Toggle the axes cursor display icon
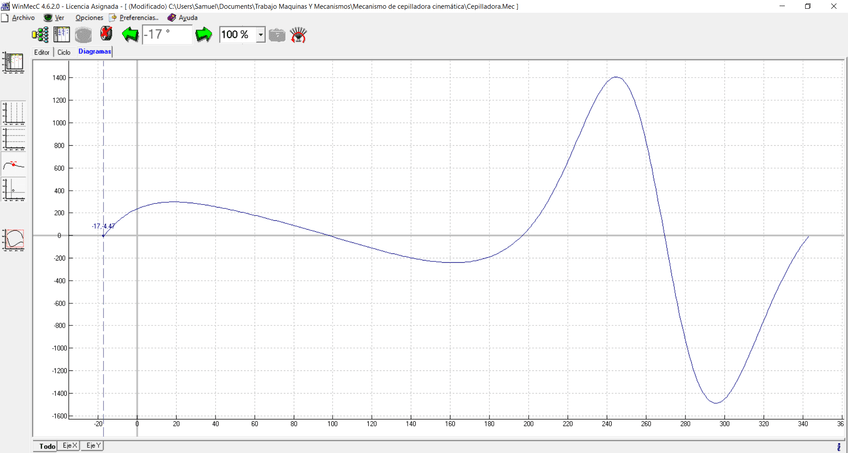Viewport: 848px width, 453px height. tap(14, 189)
